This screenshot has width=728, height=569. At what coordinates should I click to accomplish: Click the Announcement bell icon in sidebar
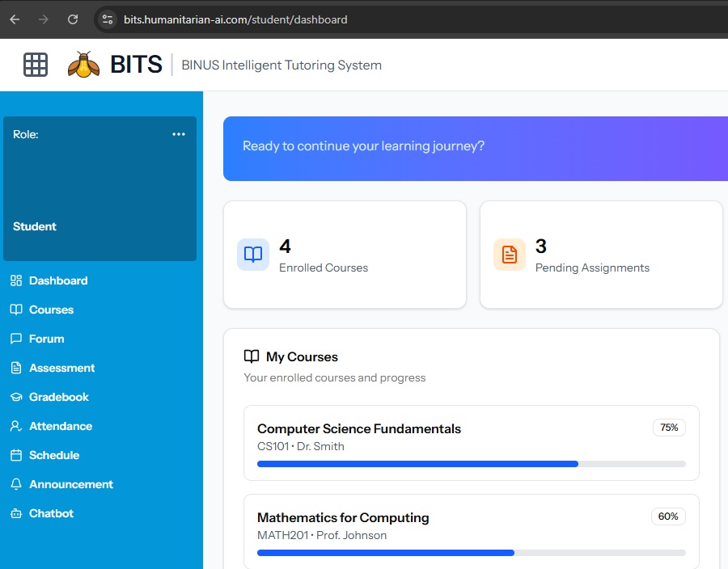click(x=15, y=485)
